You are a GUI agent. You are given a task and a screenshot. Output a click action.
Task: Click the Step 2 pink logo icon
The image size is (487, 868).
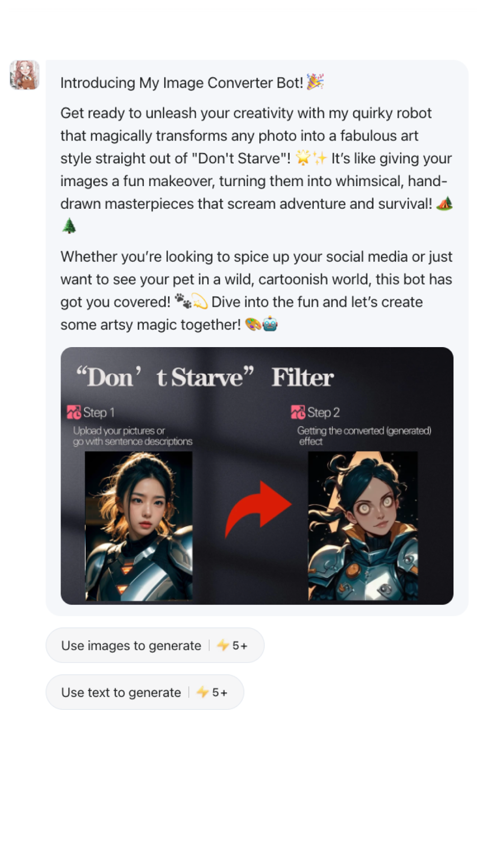[298, 412]
